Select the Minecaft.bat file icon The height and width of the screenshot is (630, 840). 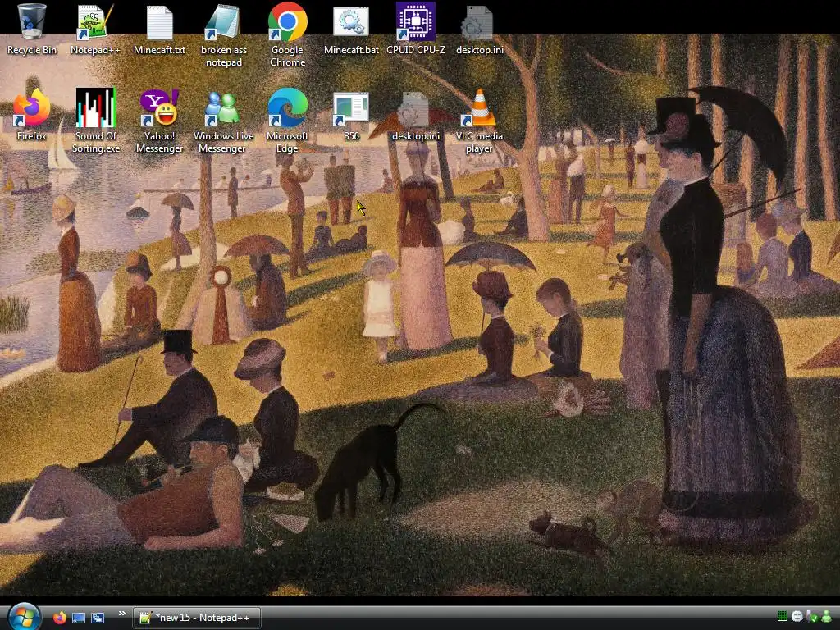coord(351,30)
